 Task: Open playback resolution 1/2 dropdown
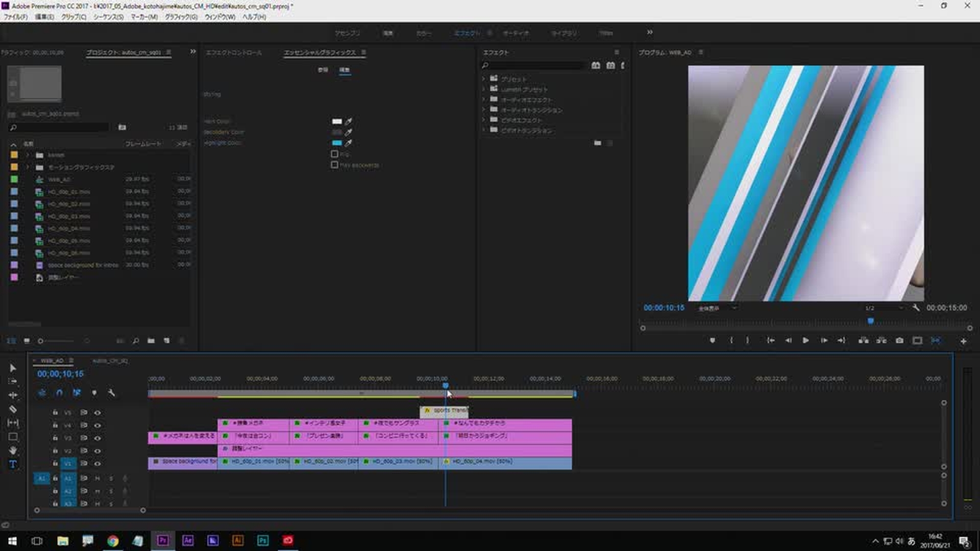point(884,308)
